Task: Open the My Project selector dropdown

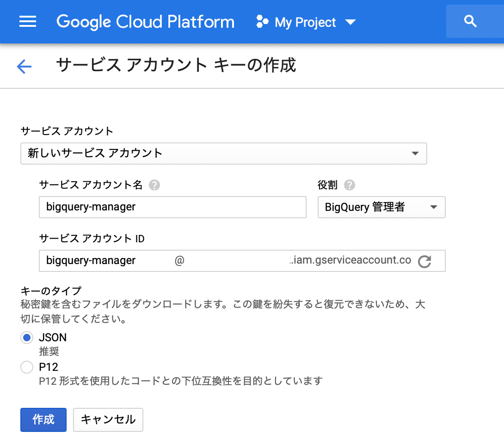Action: point(306,22)
